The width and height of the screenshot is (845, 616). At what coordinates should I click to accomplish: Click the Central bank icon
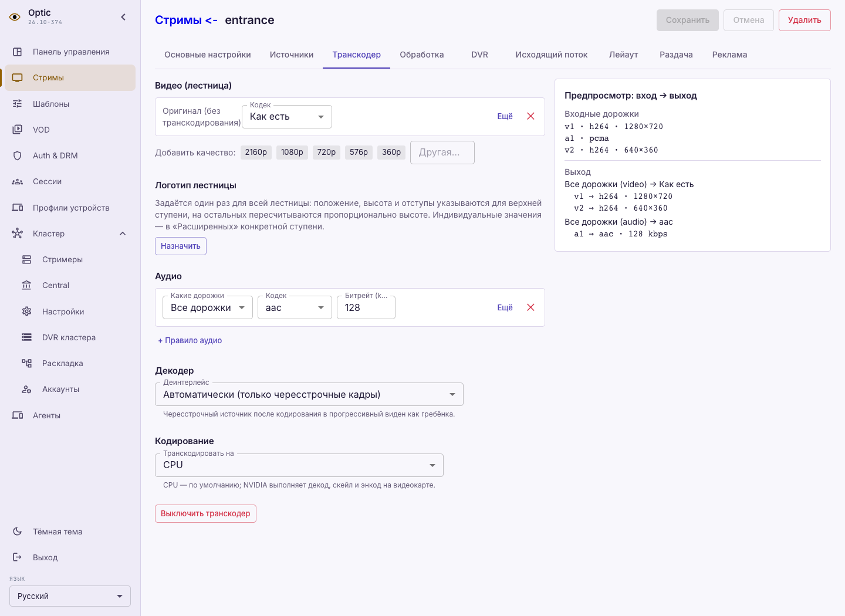(26, 285)
